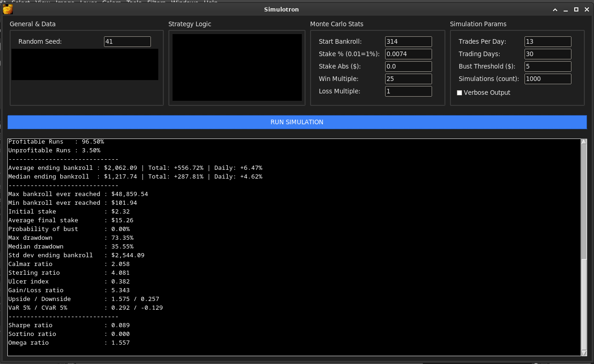This screenshot has height=364, width=594.
Task: Select the Stake % input box
Action: pos(408,54)
